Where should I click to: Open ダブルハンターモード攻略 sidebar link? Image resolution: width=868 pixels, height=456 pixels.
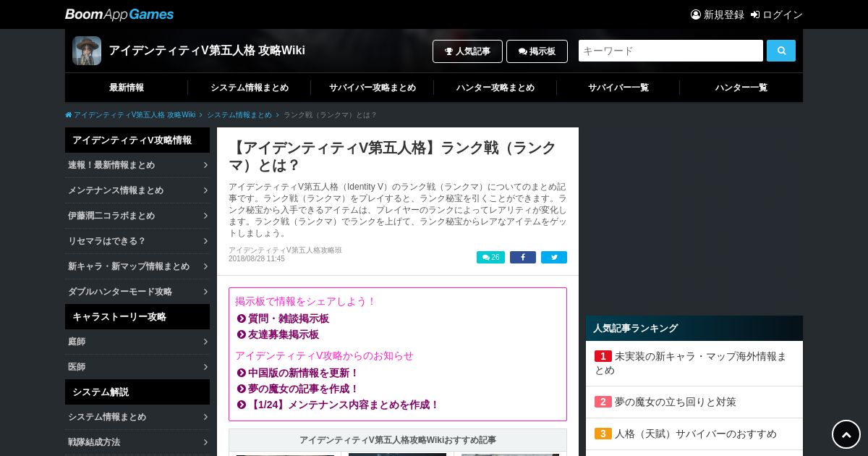tap(137, 292)
